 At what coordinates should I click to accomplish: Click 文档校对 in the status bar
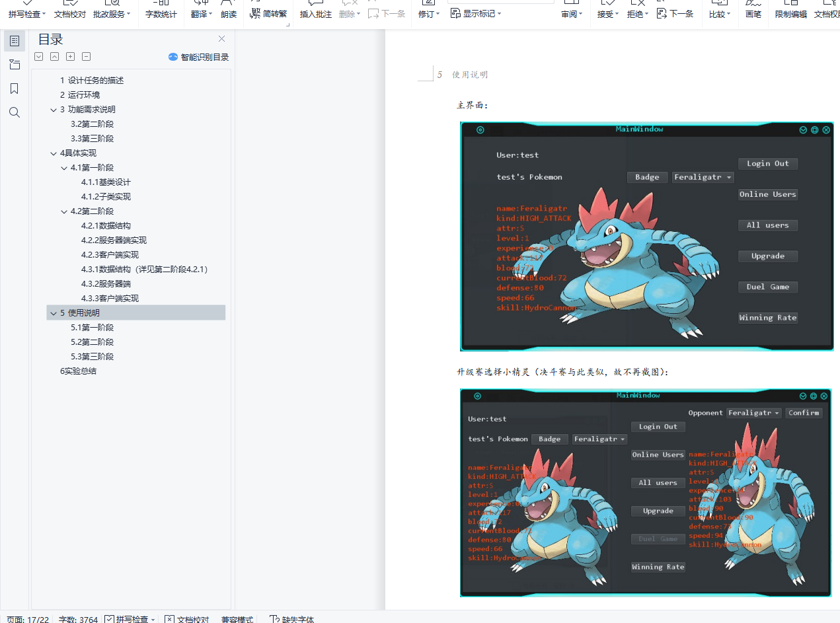(187, 620)
